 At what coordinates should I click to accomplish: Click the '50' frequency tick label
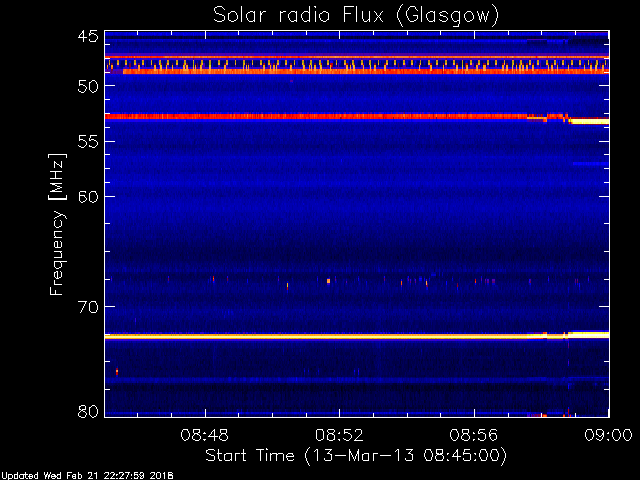(88, 87)
